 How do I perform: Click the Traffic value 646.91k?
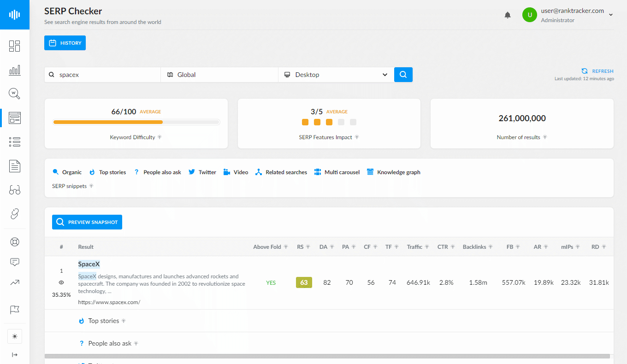(418, 283)
